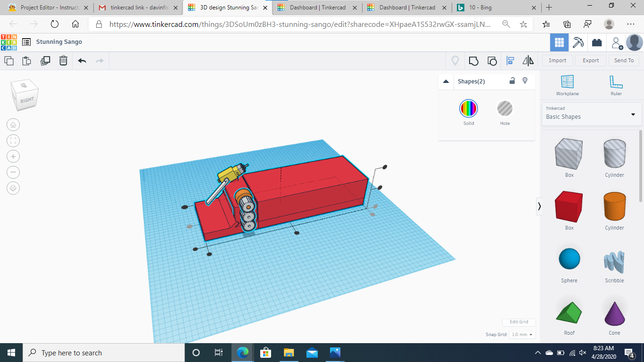Click the Tinkercad logo
The width and height of the screenshot is (644, 362).
(x=8, y=42)
